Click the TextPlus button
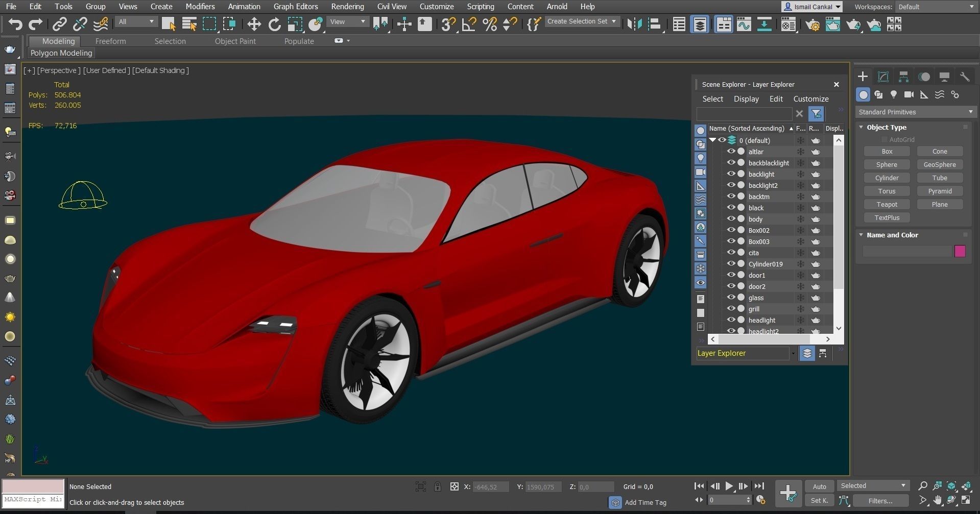 (887, 217)
